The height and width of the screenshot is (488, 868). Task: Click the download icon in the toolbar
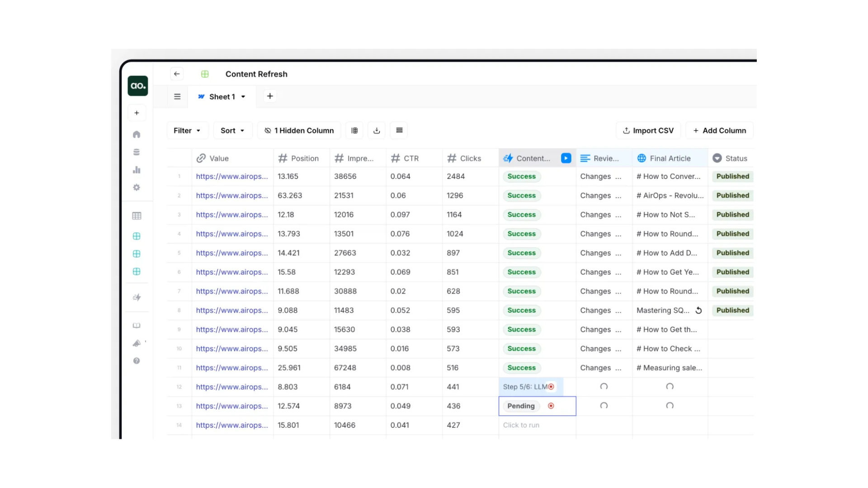pos(377,131)
